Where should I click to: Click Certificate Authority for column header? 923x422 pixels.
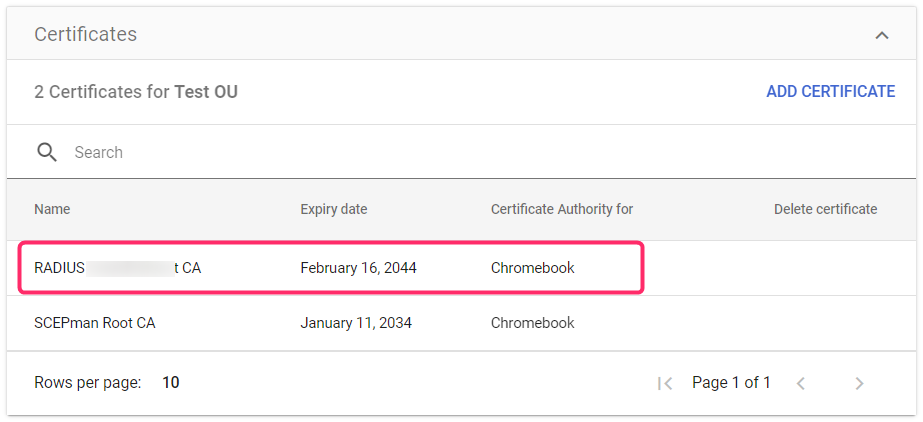561,209
